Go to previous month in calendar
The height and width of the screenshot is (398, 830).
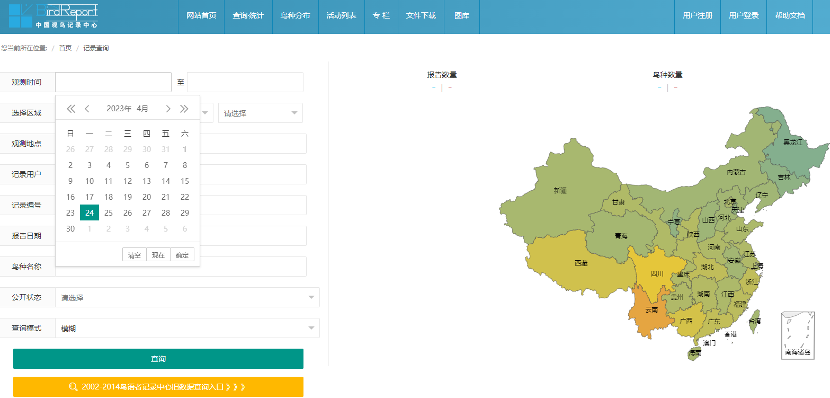click(x=87, y=108)
